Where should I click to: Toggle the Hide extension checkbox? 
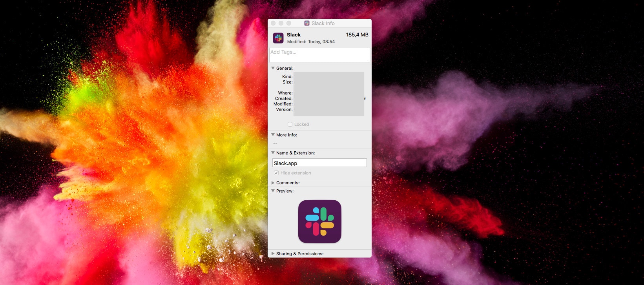[x=276, y=173]
